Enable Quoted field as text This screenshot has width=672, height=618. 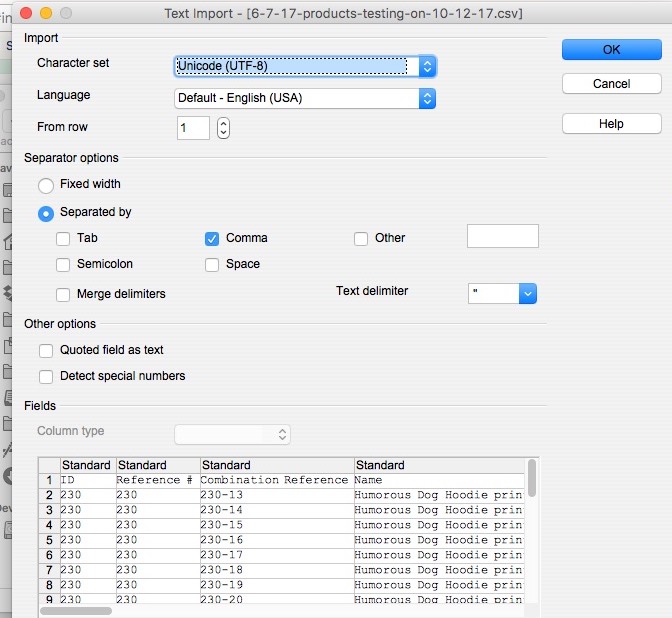[x=46, y=351]
